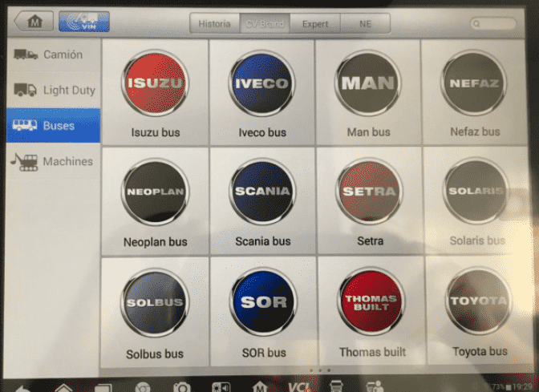Screen dimensions: 539x392
Task: Open the service person icon in bottom bar
Action: click(x=375, y=386)
